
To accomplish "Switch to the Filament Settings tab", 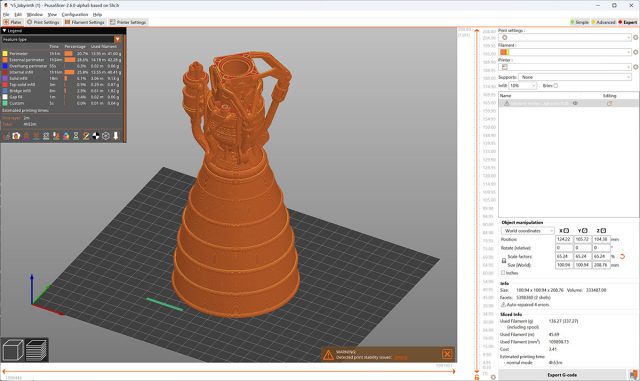I will pyautogui.click(x=84, y=22).
